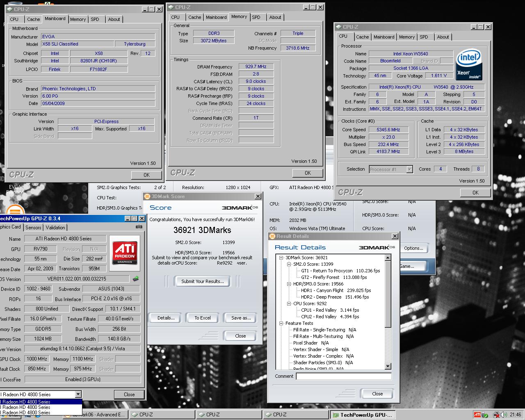Switch to Sensors tab in GPU-Z
525x420 pixels.
[33, 228]
